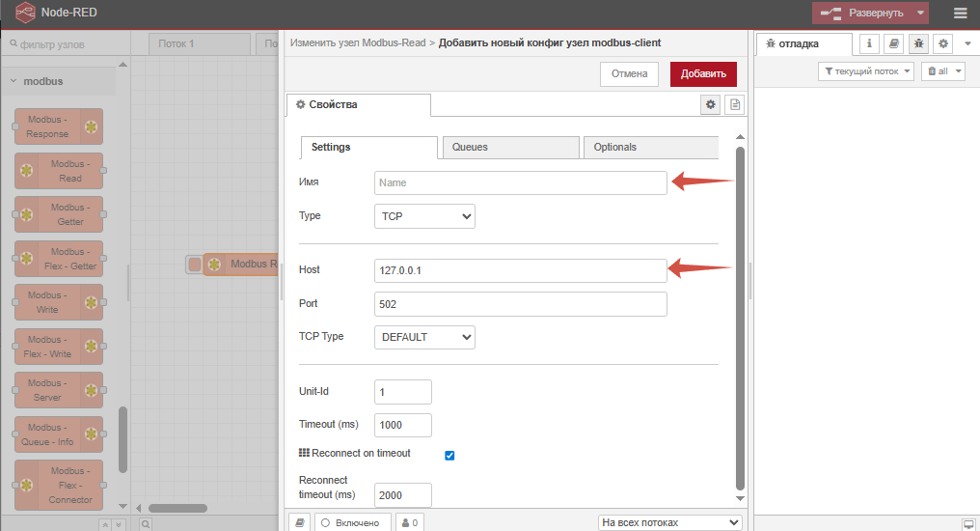
Task: Open the Поток 1 flow tab
Action: point(200,43)
